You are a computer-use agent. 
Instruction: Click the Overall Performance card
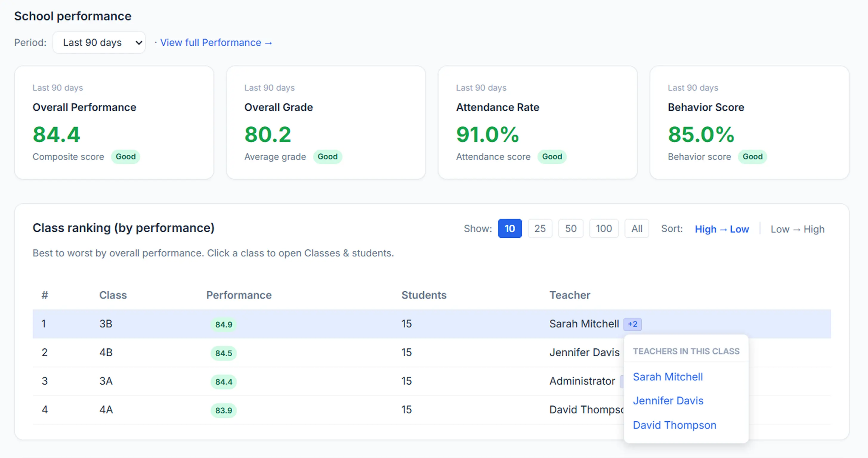click(x=114, y=122)
